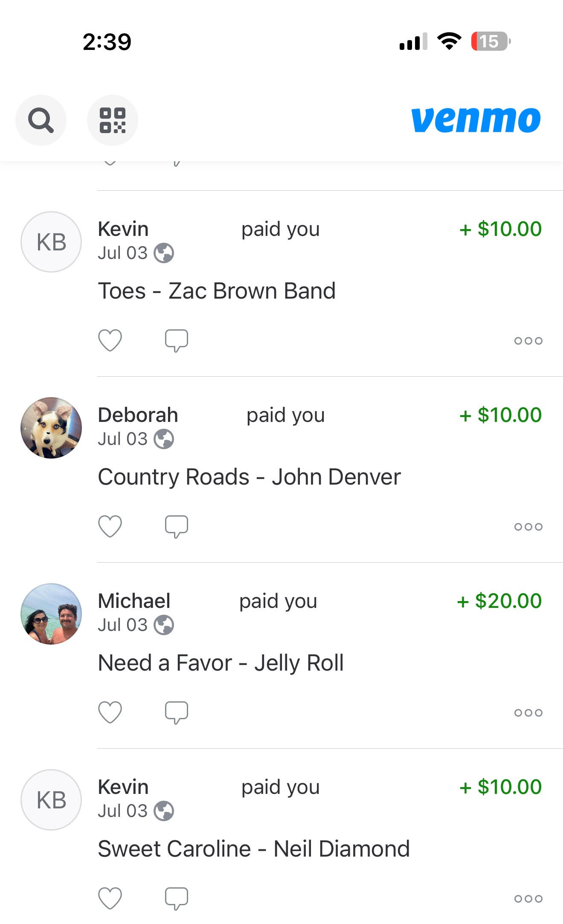Open Deborah's profile via her name

coord(138,415)
